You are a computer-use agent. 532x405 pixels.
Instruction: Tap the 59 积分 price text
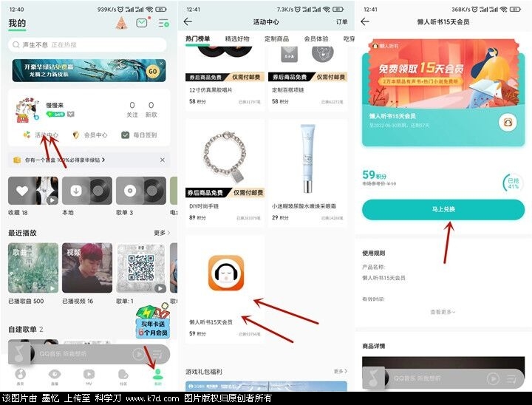click(374, 175)
